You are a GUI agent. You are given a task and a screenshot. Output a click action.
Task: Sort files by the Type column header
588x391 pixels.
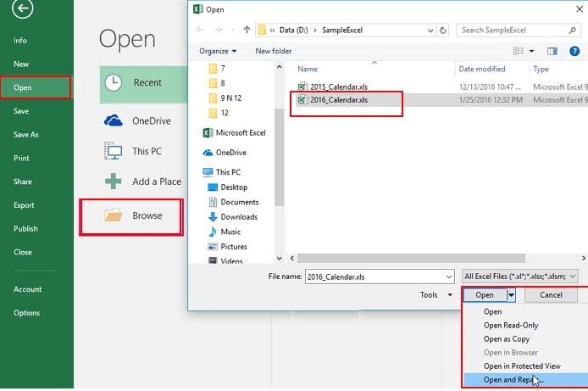click(541, 69)
